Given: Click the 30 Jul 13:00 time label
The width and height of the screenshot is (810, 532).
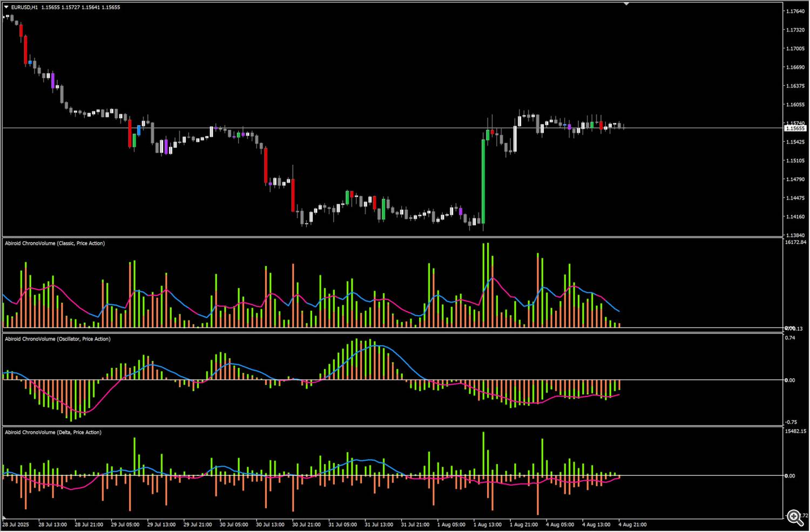Looking at the screenshot, I should [x=270, y=524].
